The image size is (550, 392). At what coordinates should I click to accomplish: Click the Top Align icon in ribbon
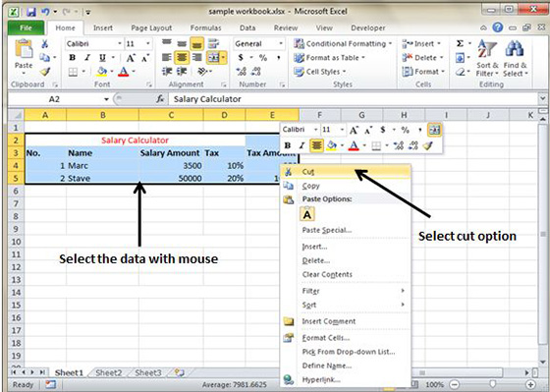167,43
